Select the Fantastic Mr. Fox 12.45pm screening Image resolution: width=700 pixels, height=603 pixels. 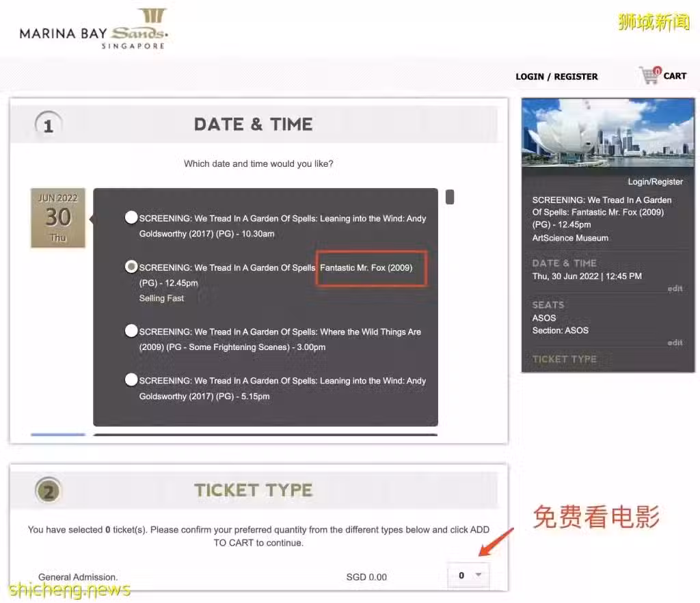[x=131, y=267]
